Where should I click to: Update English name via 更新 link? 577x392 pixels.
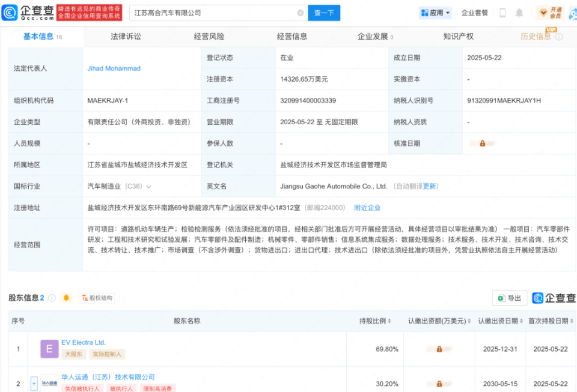(x=429, y=186)
